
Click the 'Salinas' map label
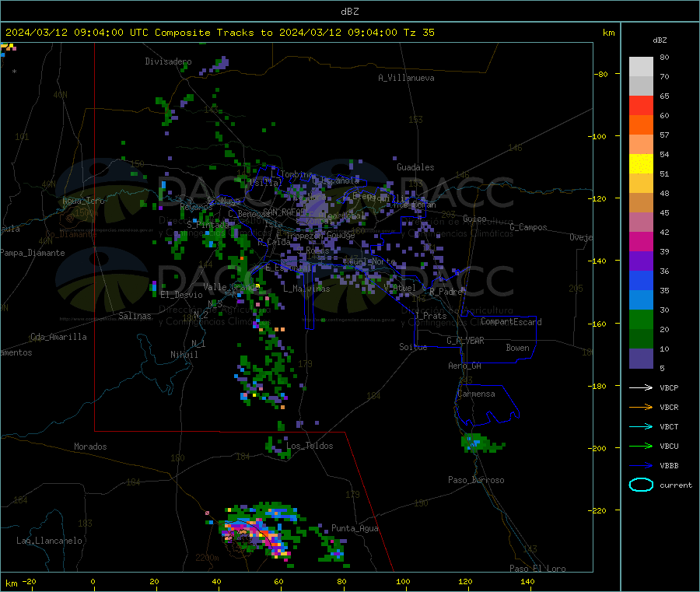tap(135, 316)
